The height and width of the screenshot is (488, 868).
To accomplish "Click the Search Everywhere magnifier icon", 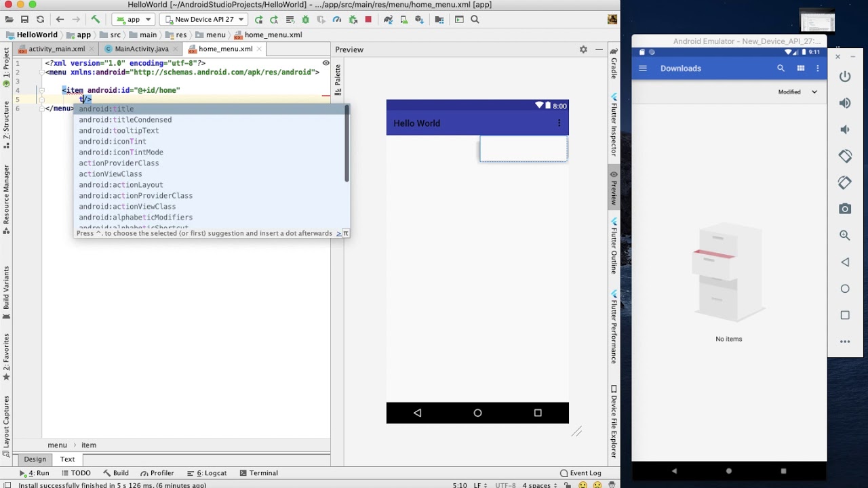I will [x=475, y=20].
